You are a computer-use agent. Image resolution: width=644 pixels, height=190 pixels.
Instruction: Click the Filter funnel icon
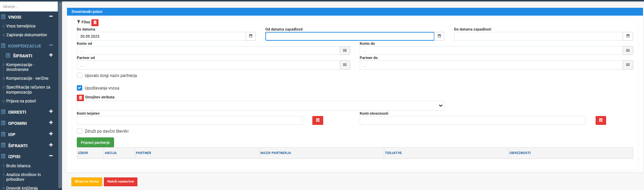pos(79,22)
